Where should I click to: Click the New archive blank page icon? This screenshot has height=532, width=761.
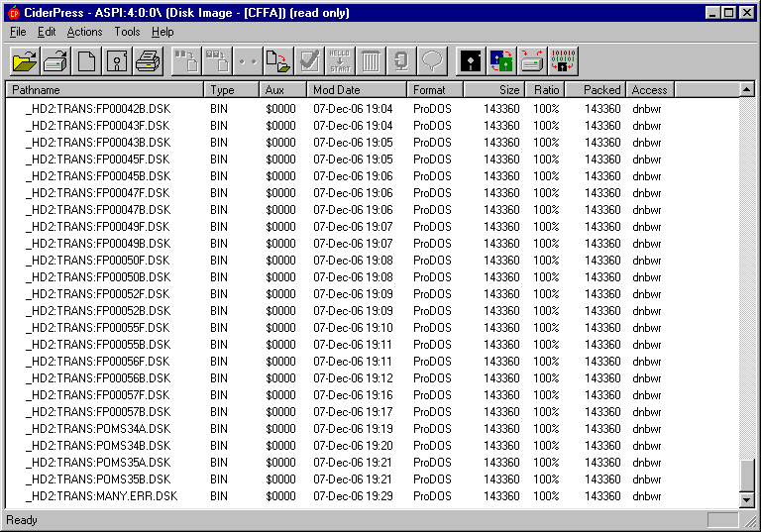(x=86, y=61)
